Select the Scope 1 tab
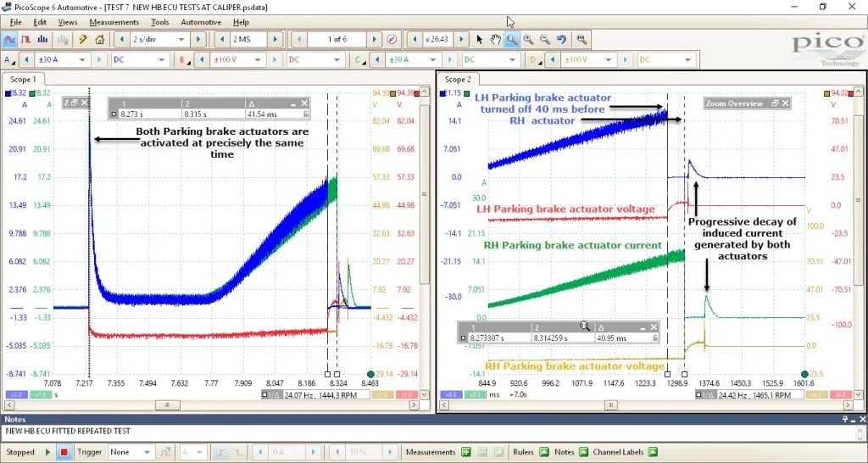868x463 pixels. [x=23, y=80]
